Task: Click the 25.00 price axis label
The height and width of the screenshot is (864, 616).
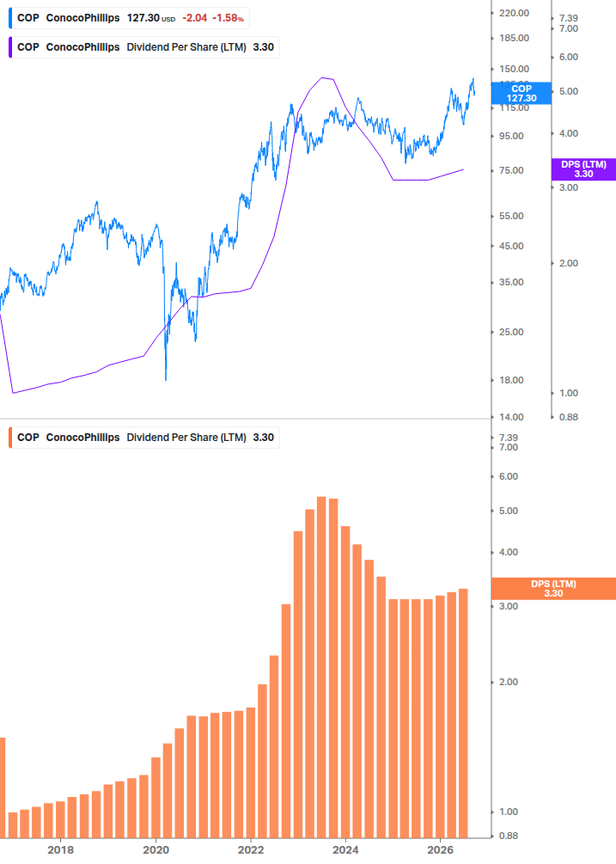Action: pyautogui.click(x=511, y=332)
